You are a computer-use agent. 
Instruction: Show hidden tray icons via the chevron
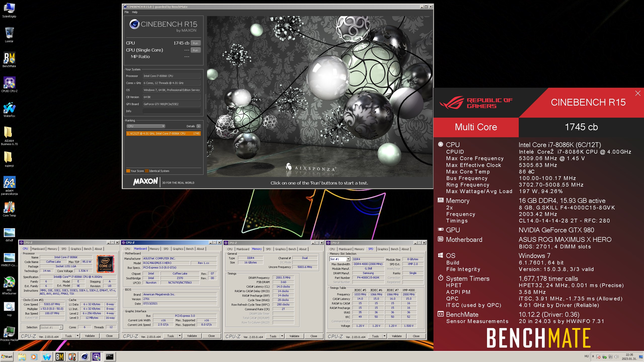pos(593,356)
